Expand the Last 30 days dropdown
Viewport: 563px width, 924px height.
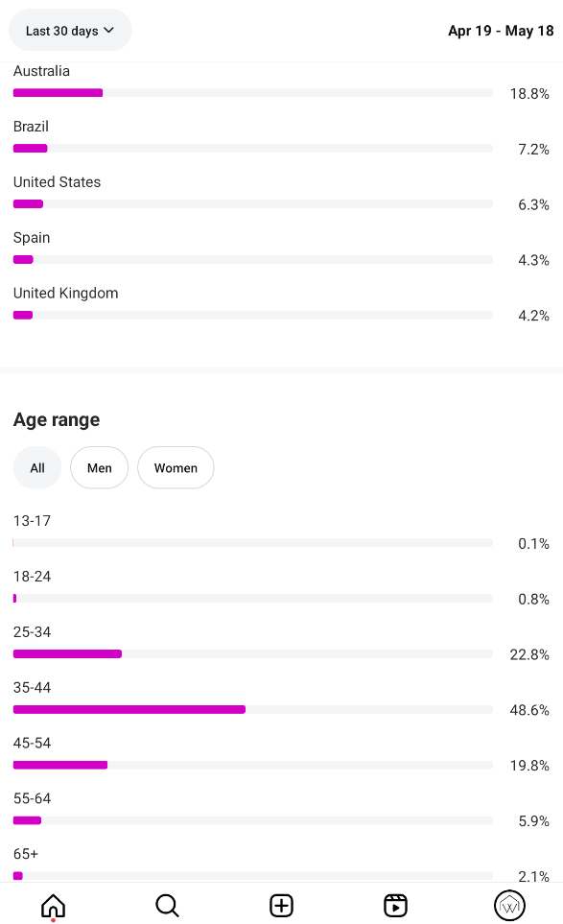[70, 30]
